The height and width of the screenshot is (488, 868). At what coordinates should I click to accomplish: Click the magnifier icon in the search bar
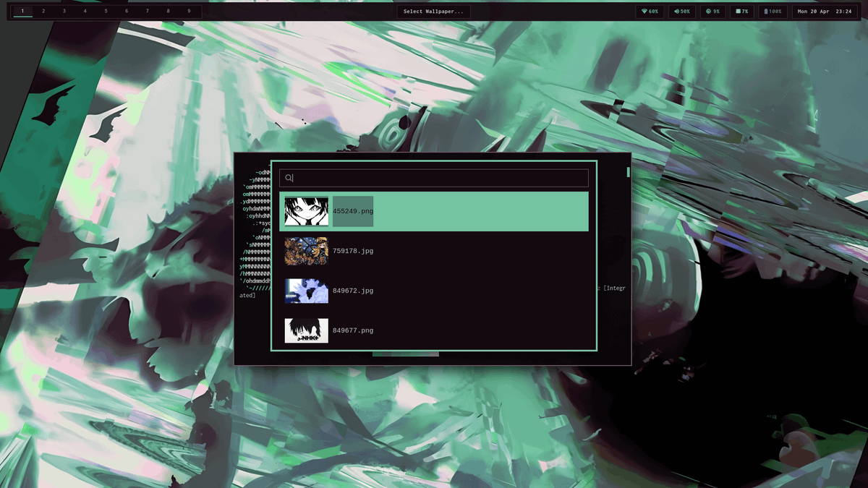(x=288, y=177)
